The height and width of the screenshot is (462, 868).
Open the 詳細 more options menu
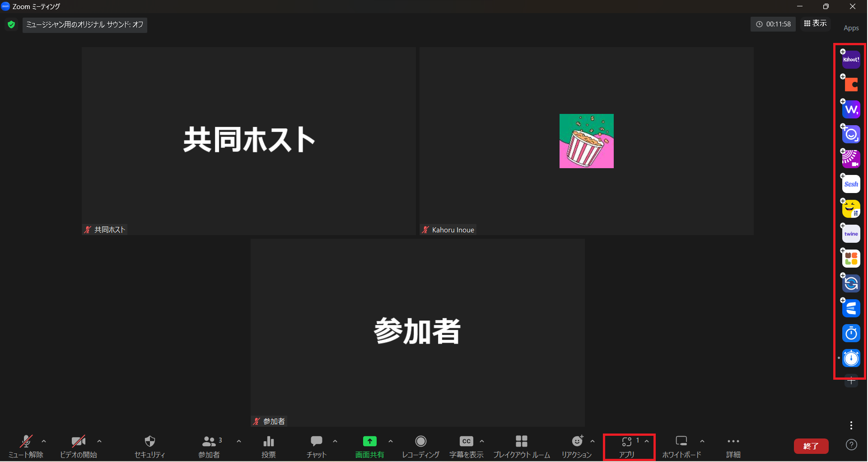click(733, 446)
